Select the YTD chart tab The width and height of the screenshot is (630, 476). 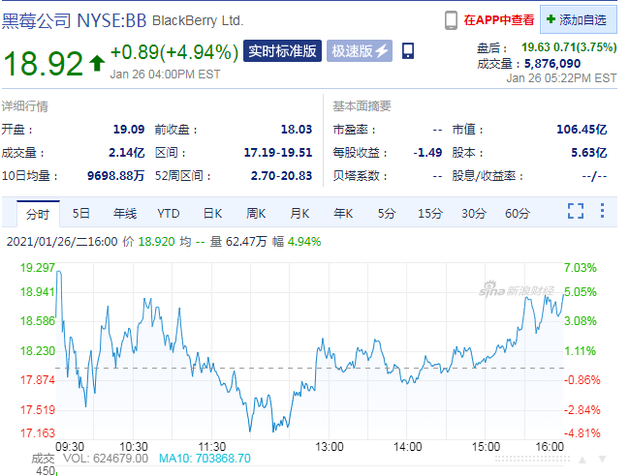click(x=168, y=213)
